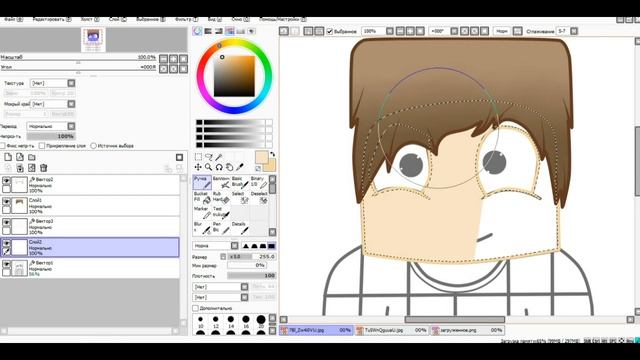The width and height of the screenshot is (640, 360).
Task: Activate the rotate view tool
Action: [219, 167]
